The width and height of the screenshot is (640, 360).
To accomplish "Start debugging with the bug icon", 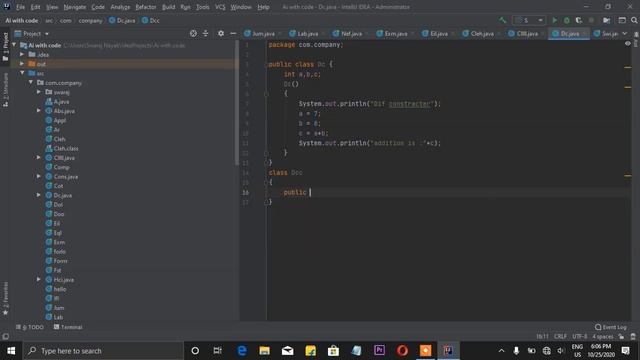I will (567, 20).
